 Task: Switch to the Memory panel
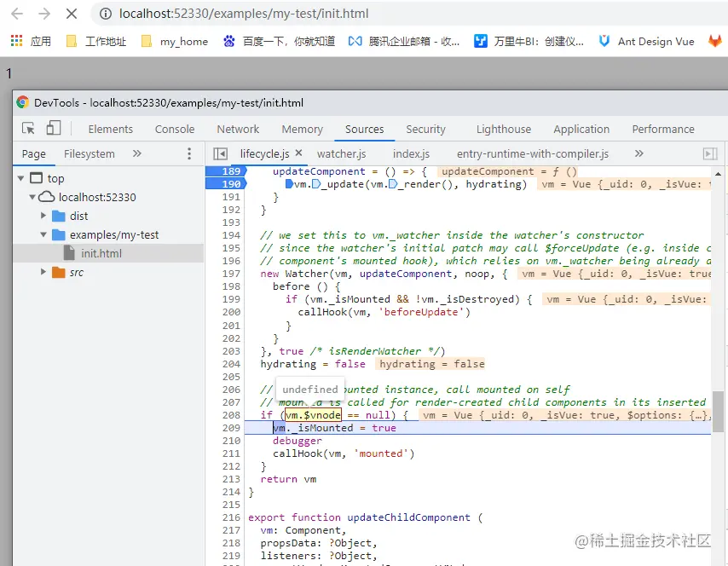tap(303, 129)
